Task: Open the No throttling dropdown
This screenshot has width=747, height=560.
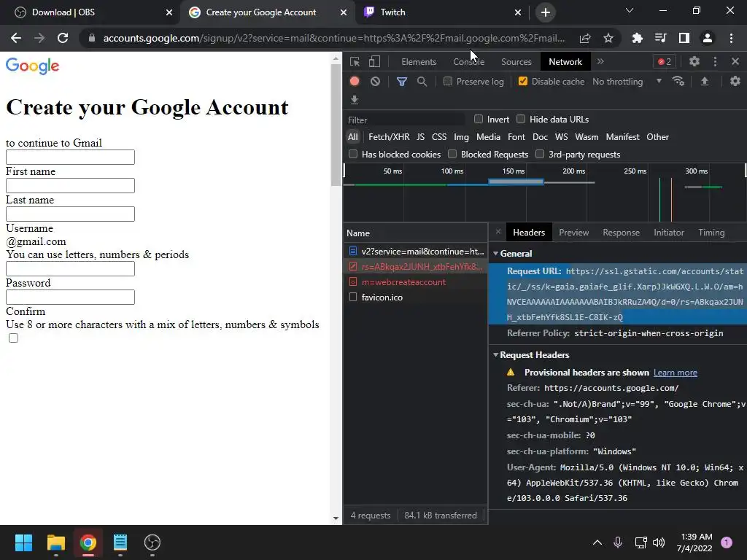Action: point(627,82)
